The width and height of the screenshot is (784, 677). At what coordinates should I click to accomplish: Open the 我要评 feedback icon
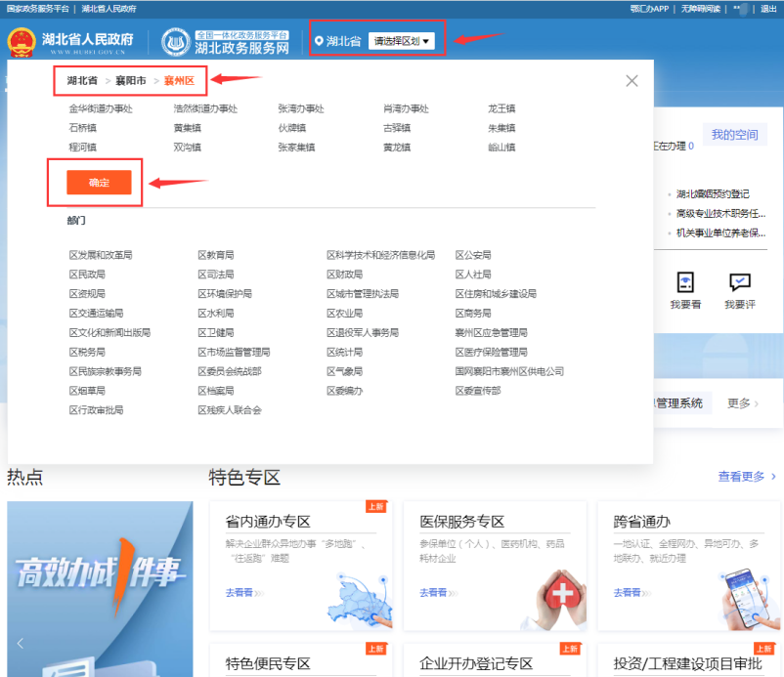[740, 283]
